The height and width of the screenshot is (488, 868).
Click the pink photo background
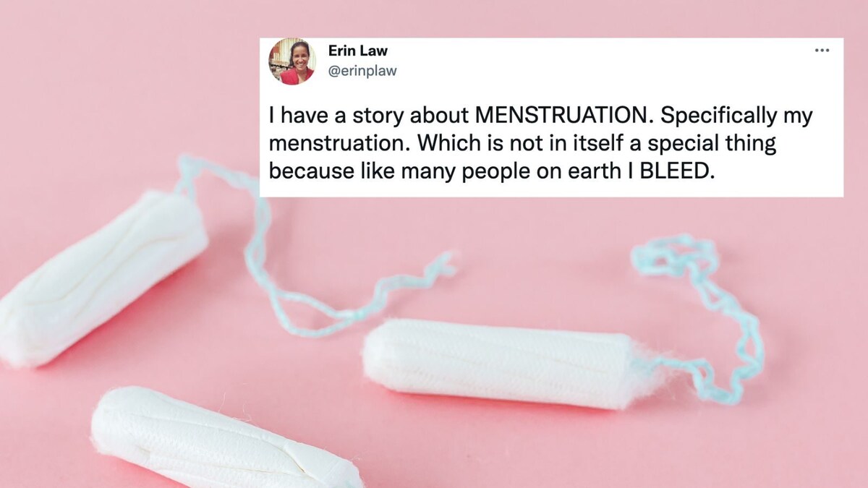coord(109,87)
